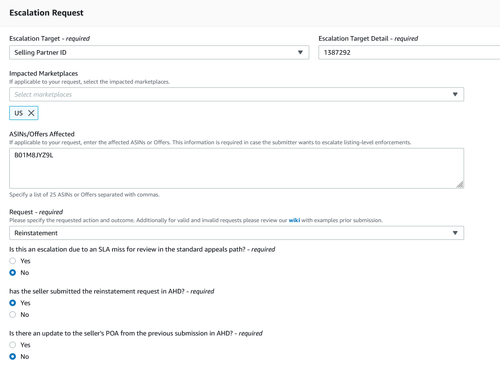Click the US marketplace chip label
Viewport: 500px width, 372px height.
coord(19,113)
